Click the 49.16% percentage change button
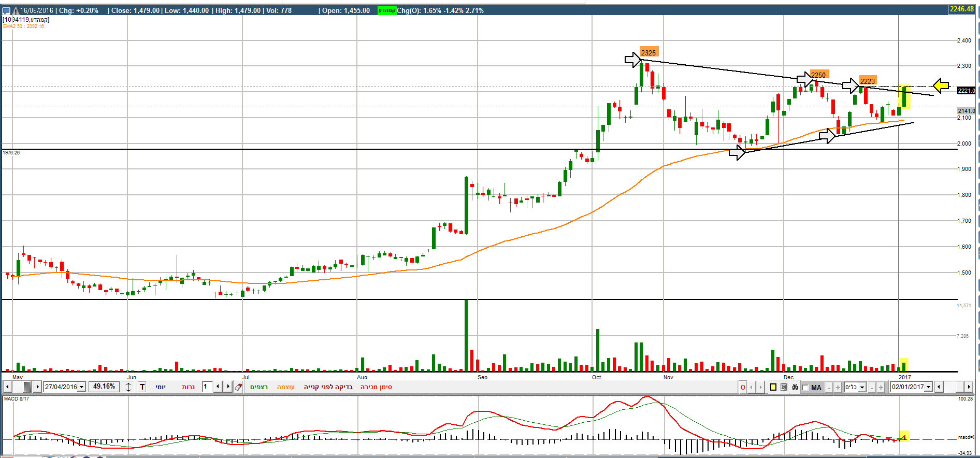Viewport: 980px width, 458px height. coord(104,387)
